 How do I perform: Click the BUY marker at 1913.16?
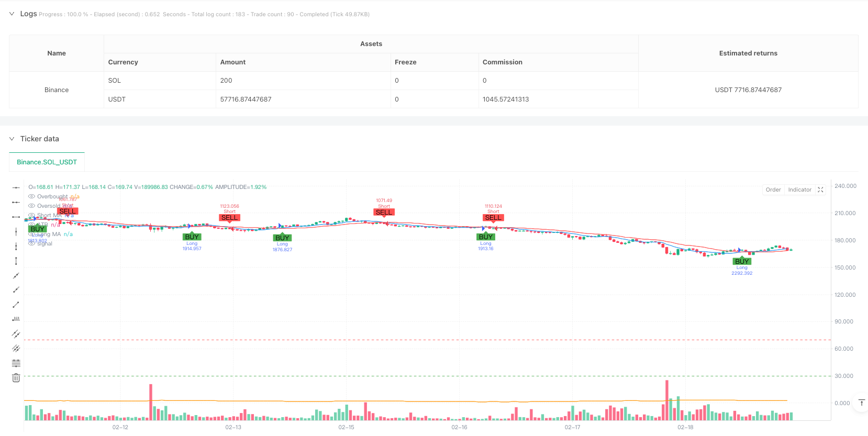pyautogui.click(x=486, y=237)
